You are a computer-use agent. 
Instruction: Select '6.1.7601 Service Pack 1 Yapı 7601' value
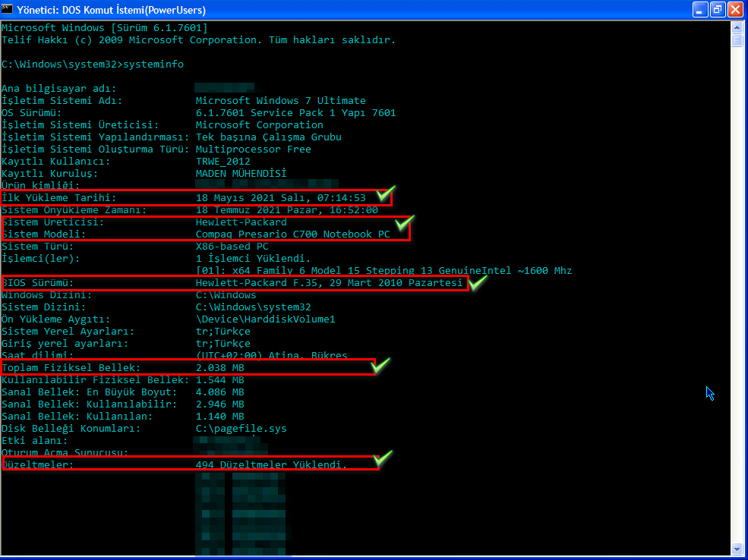pyautogui.click(x=295, y=113)
